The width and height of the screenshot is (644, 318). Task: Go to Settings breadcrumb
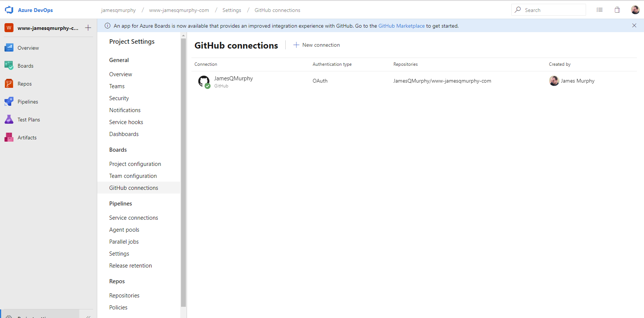231,10
